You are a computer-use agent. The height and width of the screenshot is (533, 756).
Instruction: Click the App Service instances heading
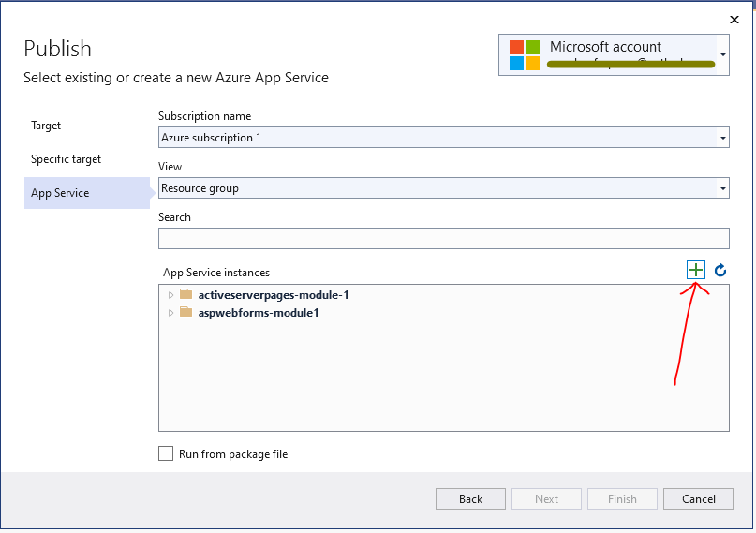[x=216, y=273]
